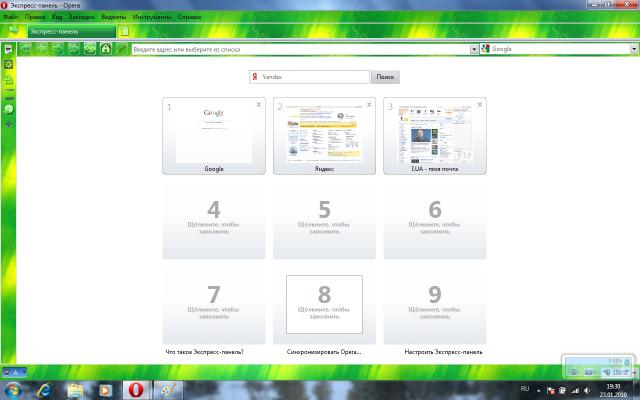This screenshot has height=400, width=640.
Task: Open the Вид menu
Action: pyautogui.click(x=57, y=17)
